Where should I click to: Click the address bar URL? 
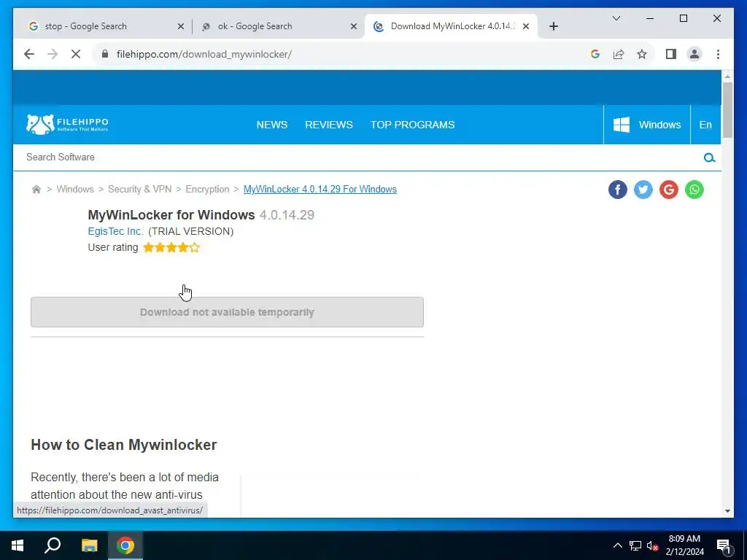(204, 54)
